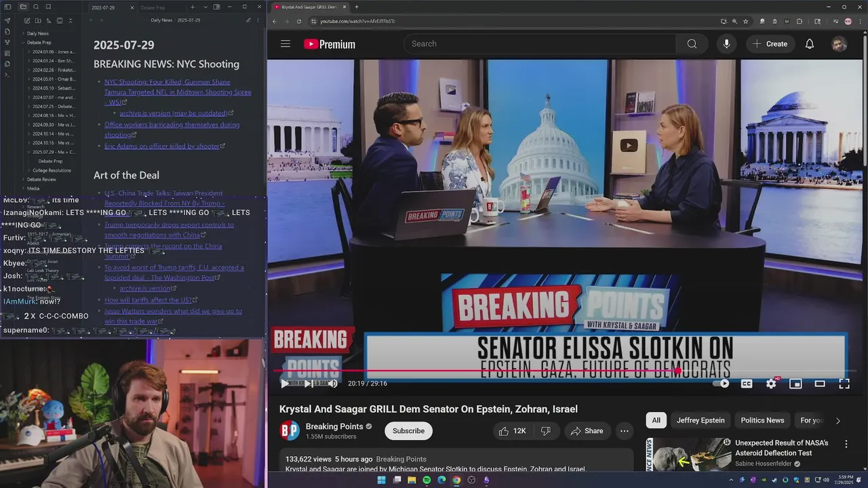Enter fullscreen on video player
This screenshot has width=868, height=488.
point(844,384)
